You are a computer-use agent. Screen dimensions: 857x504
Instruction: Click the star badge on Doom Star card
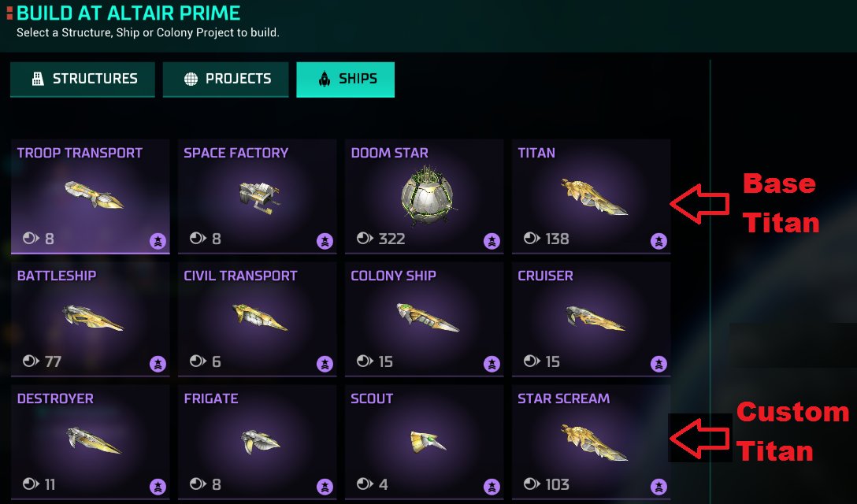(492, 240)
